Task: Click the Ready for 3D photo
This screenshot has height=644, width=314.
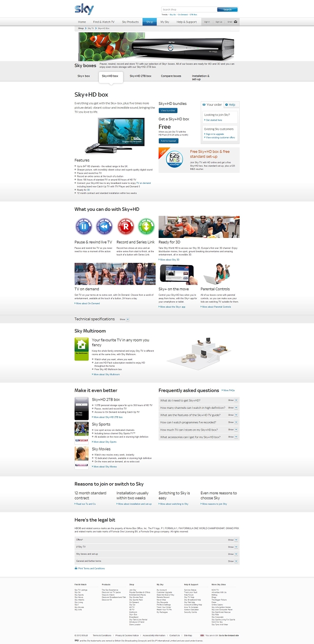Action: (x=199, y=227)
